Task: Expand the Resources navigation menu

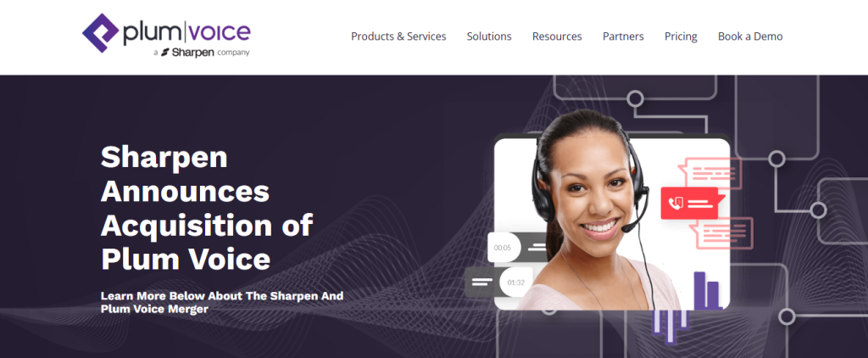Action: [557, 36]
